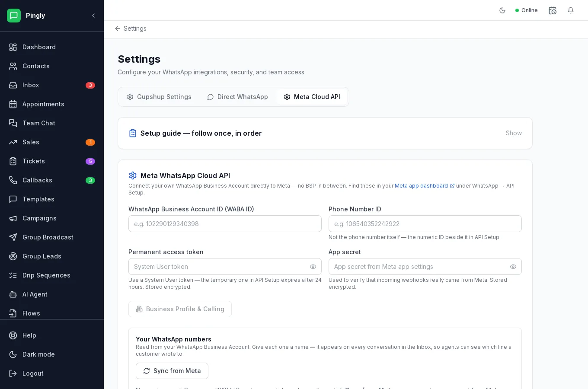Click the Campaigns megaphone icon
The height and width of the screenshot is (389, 588).
click(13, 218)
